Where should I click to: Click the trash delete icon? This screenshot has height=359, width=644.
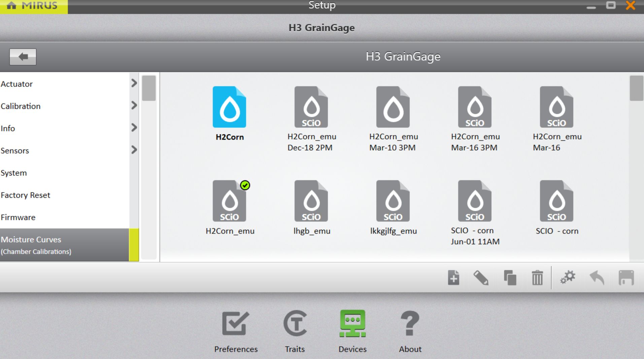(x=537, y=278)
